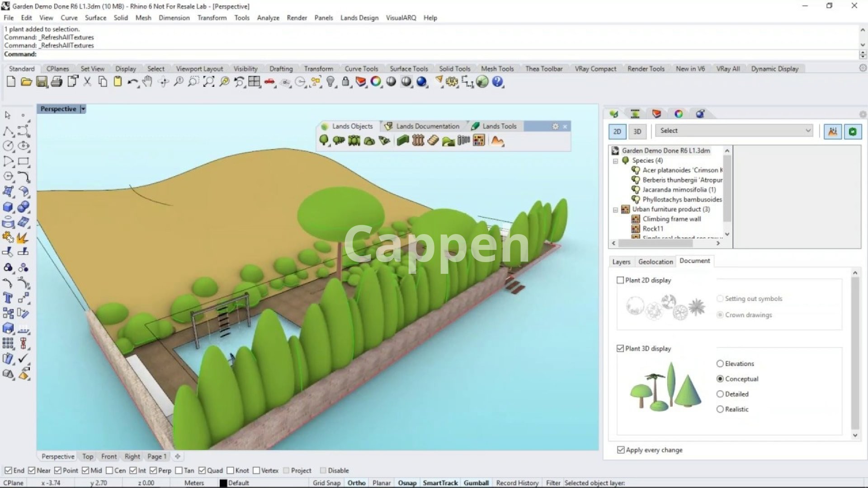The height and width of the screenshot is (488, 868).
Task: Select the Realistic plant display option
Action: point(720,409)
